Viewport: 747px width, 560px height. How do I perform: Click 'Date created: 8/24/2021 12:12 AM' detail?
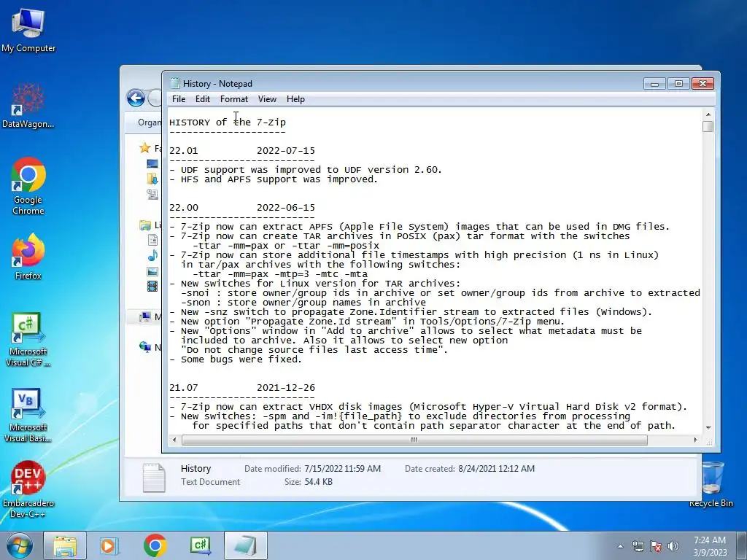(470, 469)
